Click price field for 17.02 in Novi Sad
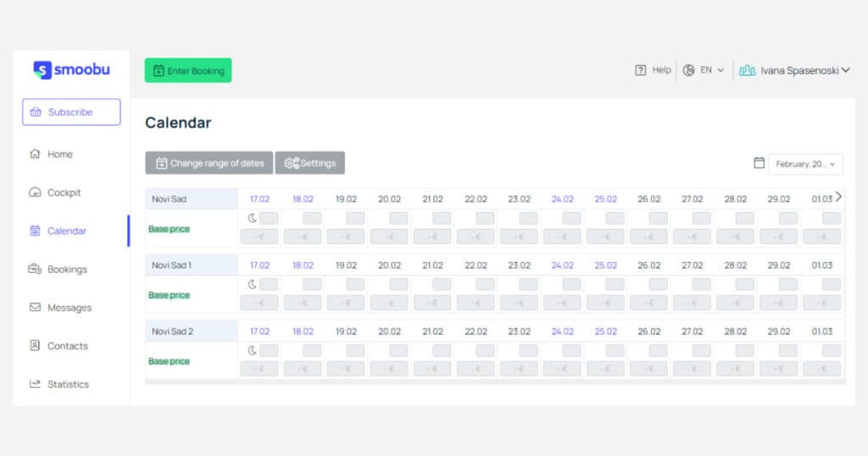Viewport: 868px width, 456px height. [259, 236]
